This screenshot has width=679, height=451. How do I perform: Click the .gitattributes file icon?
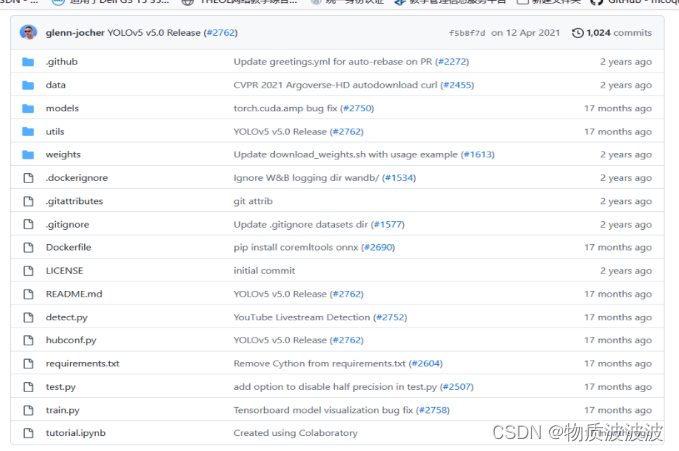point(29,201)
